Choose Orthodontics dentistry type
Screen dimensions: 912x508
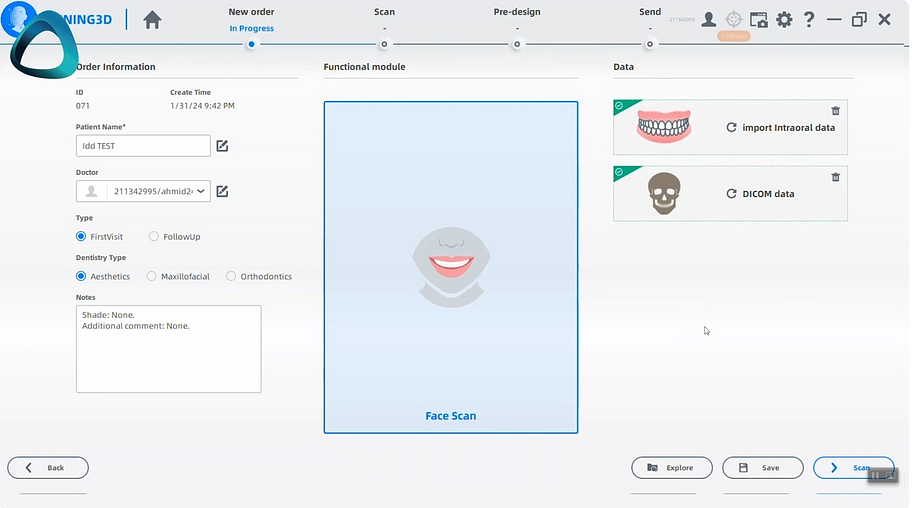231,276
